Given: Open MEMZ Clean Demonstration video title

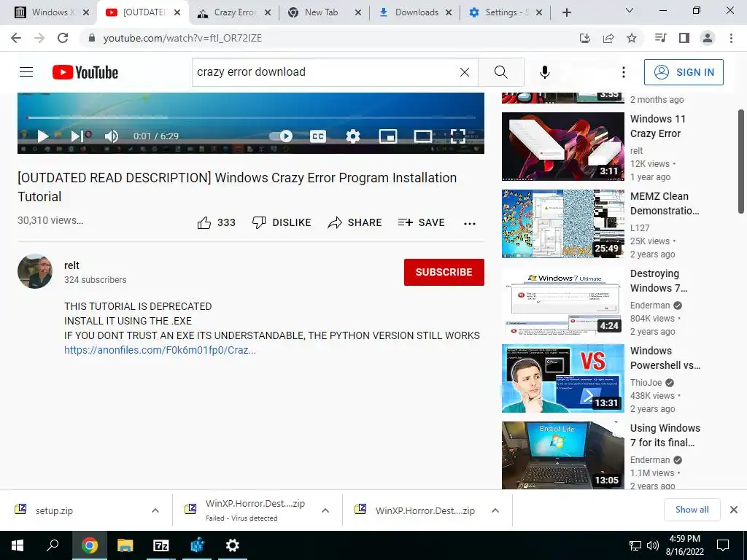Looking at the screenshot, I should click(665, 203).
